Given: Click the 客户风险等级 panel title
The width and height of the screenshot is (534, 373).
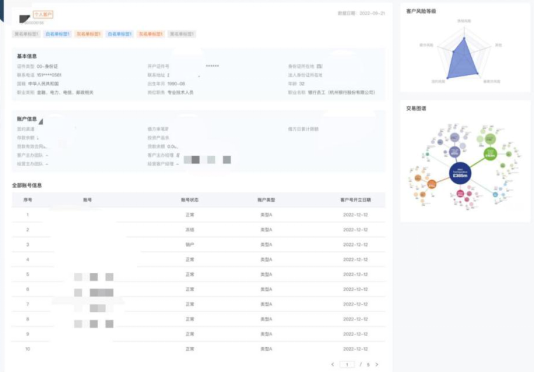Looking at the screenshot, I should point(421,11).
